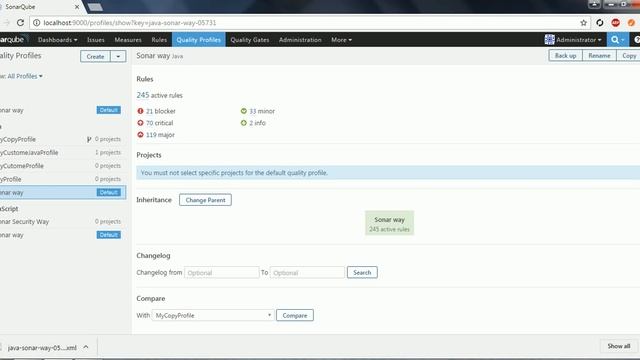Expand the Administrator user menu

tap(579, 40)
